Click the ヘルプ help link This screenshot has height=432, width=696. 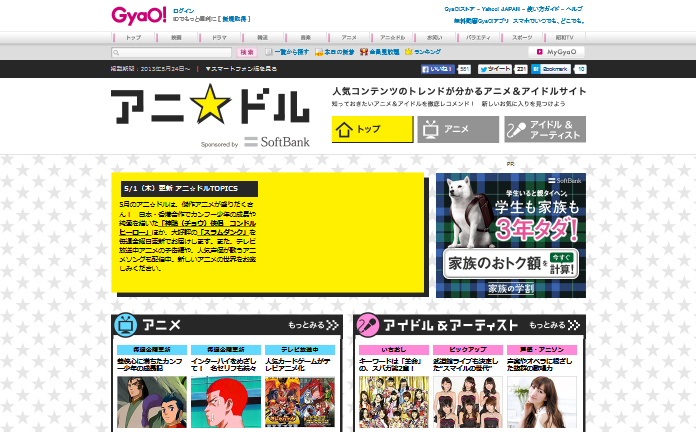(574, 9)
